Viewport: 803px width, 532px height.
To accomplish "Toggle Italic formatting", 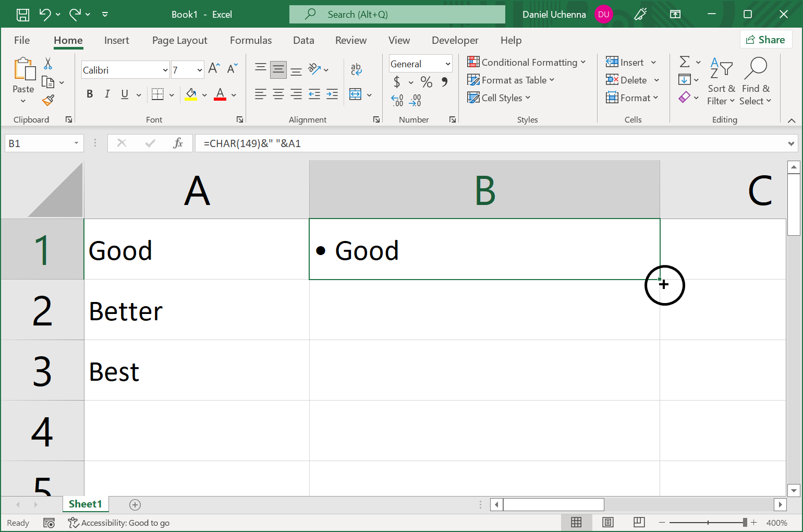I will [x=107, y=94].
